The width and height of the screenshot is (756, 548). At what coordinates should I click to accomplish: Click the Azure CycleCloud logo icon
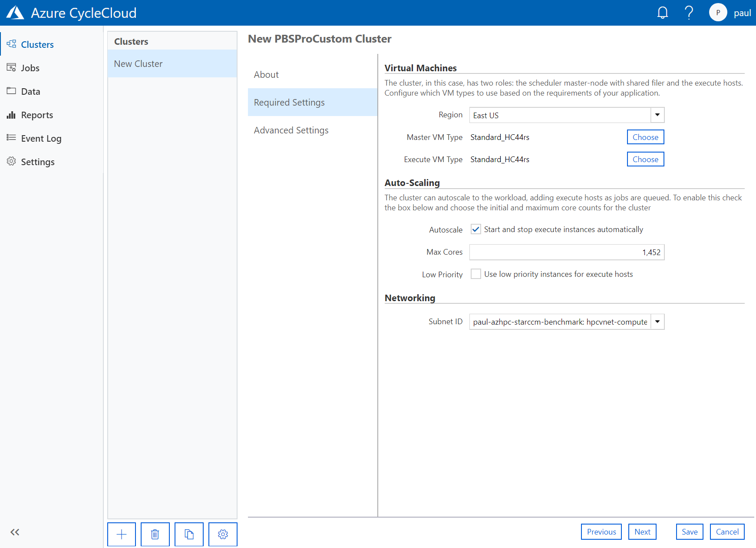pyautogui.click(x=15, y=13)
